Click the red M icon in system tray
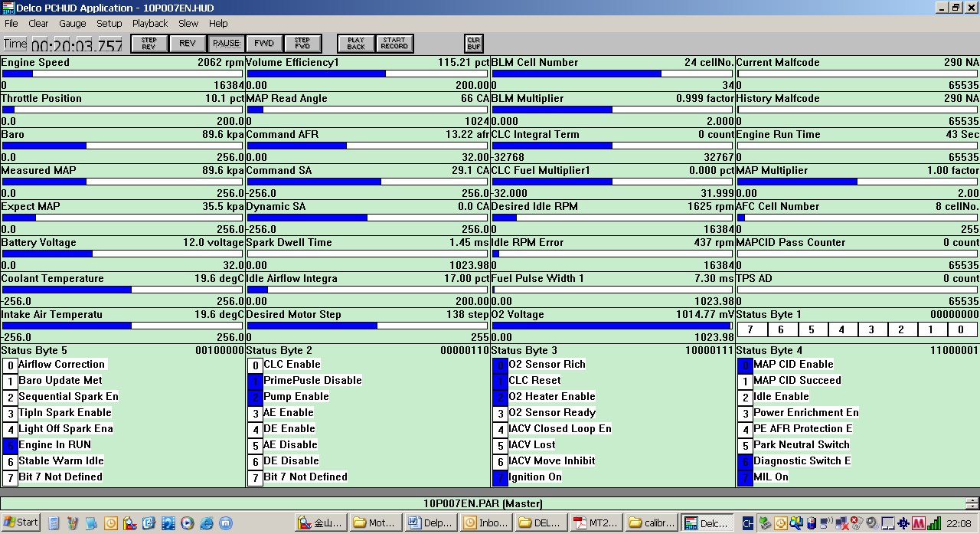 click(x=918, y=523)
